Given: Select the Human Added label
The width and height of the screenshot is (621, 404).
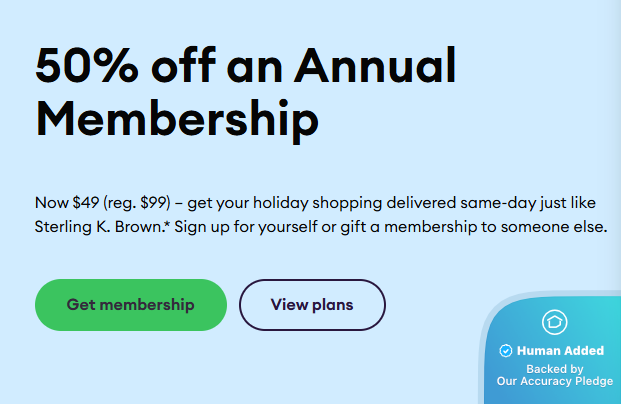Looking at the screenshot, I should (560, 351).
